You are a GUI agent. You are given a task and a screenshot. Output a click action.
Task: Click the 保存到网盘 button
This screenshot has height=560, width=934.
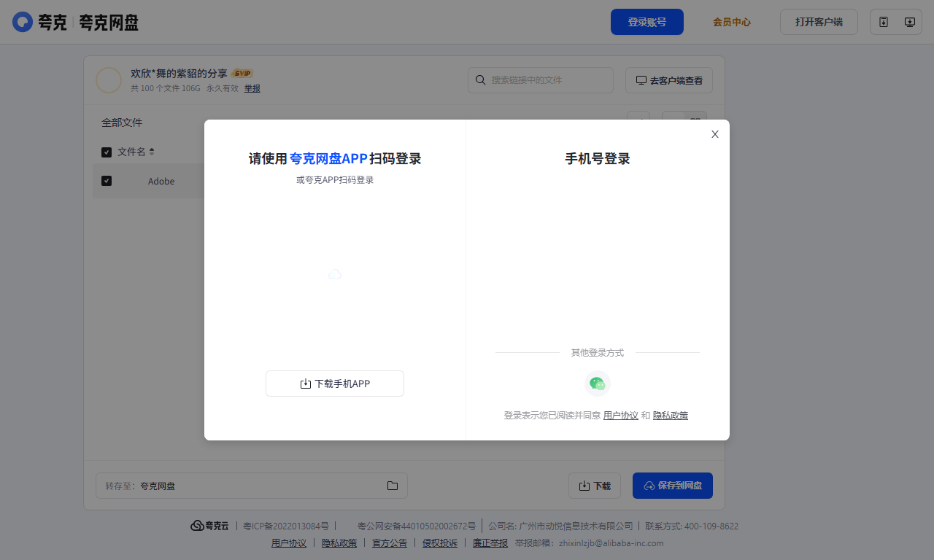pyautogui.click(x=673, y=486)
